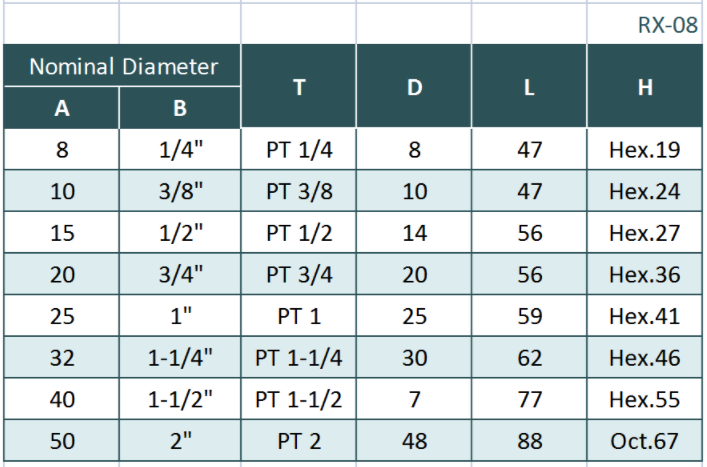Click the 1-1/4" cell in column B
The width and height of the screenshot is (707, 467).
click(180, 357)
